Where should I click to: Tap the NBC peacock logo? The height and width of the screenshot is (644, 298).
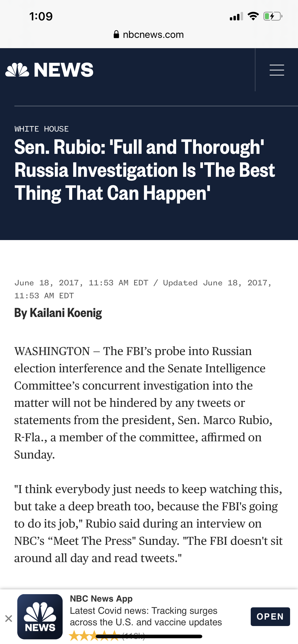click(17, 70)
